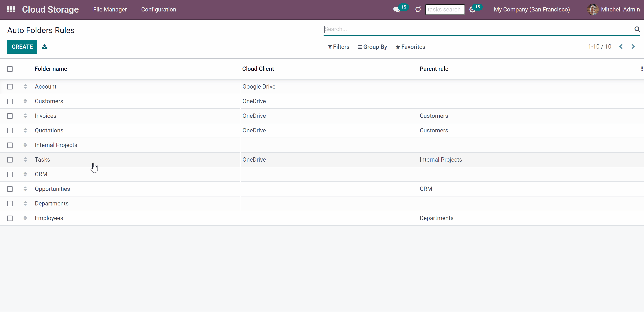The image size is (644, 312).
Task: Check the Tasks row checkbox
Action: coord(10,160)
